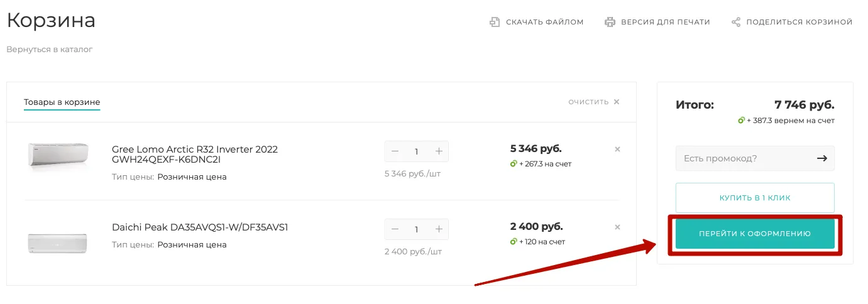Open the Товары в корзине tab

(62, 102)
